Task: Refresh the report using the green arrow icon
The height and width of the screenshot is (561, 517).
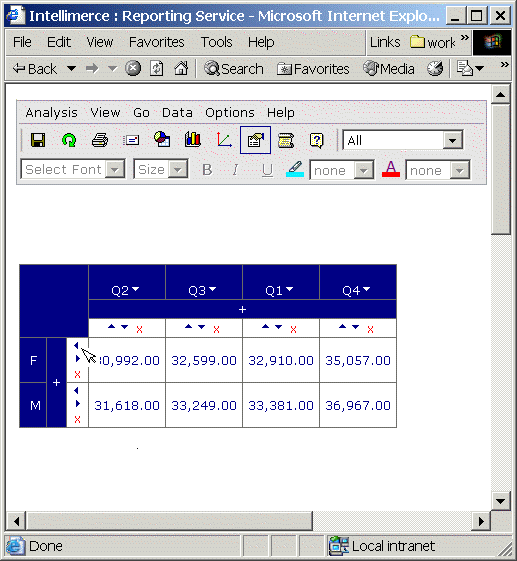Action: 69,140
